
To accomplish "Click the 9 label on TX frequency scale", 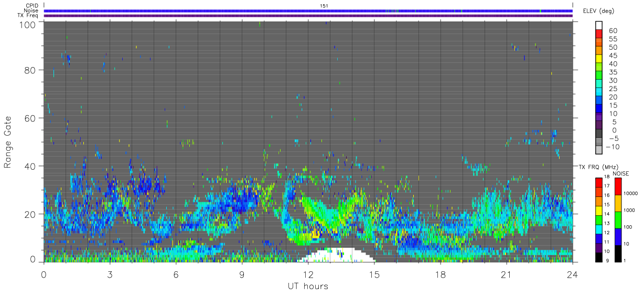I will (607, 260).
